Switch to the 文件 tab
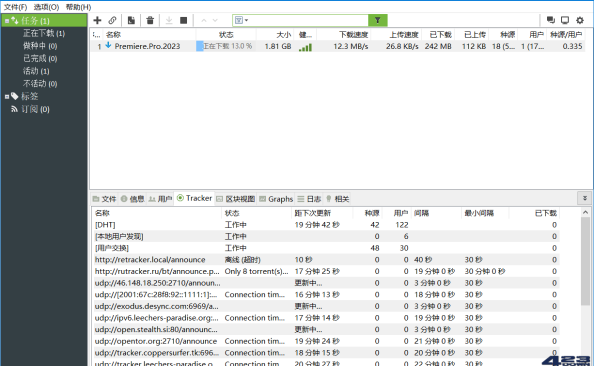 tap(105, 199)
